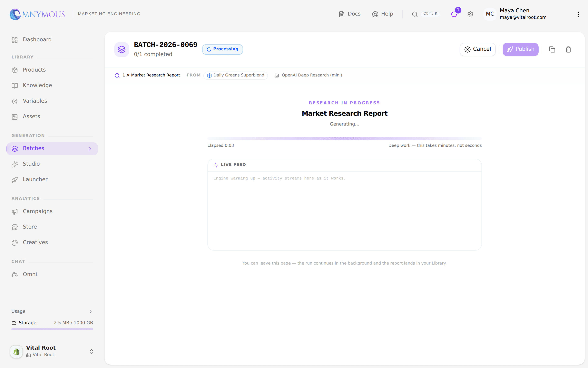588x368 pixels.
Task: Open the Vital Root workspace switcher
Action: point(52,351)
